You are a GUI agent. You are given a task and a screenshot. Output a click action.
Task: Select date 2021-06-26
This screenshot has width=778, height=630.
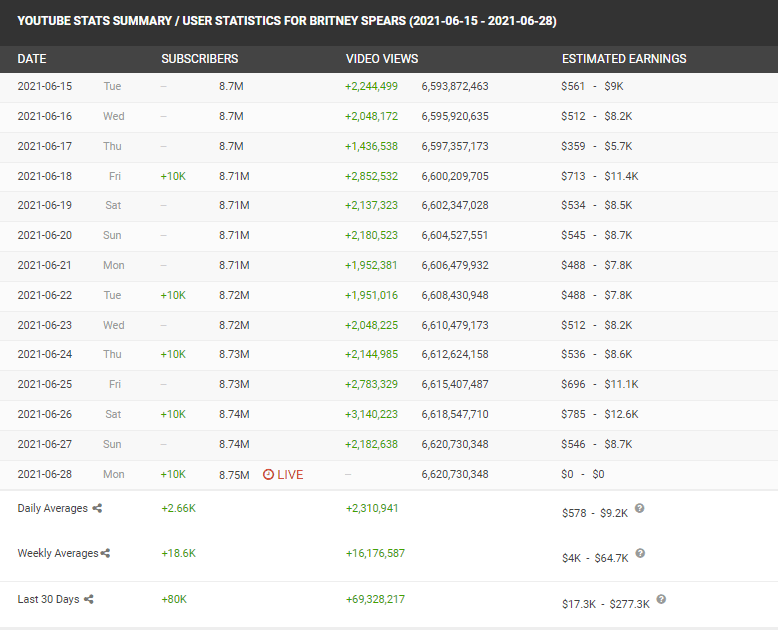[x=45, y=414]
